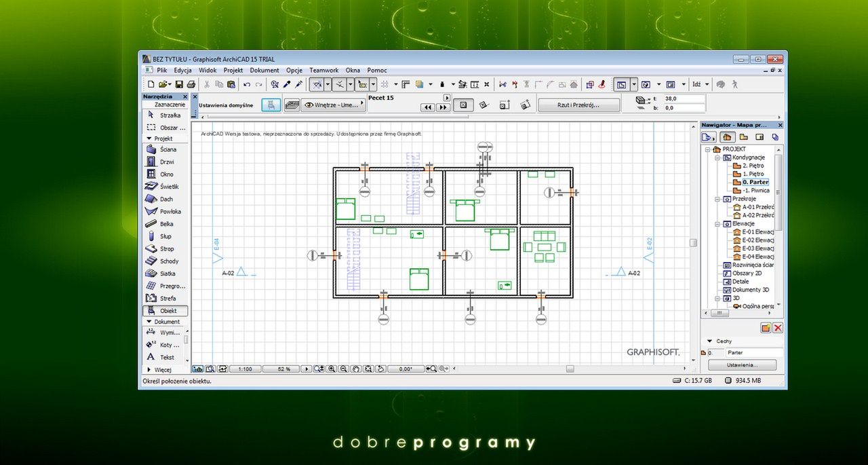Screen dimensions: 868x465
Task: Collapse the Przekroje tree node
Action: (x=717, y=199)
